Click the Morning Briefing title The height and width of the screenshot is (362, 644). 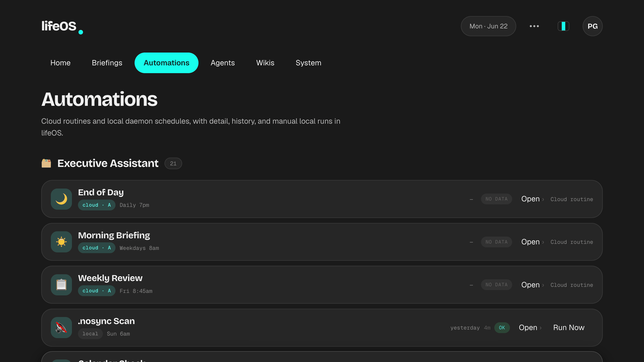point(114,235)
